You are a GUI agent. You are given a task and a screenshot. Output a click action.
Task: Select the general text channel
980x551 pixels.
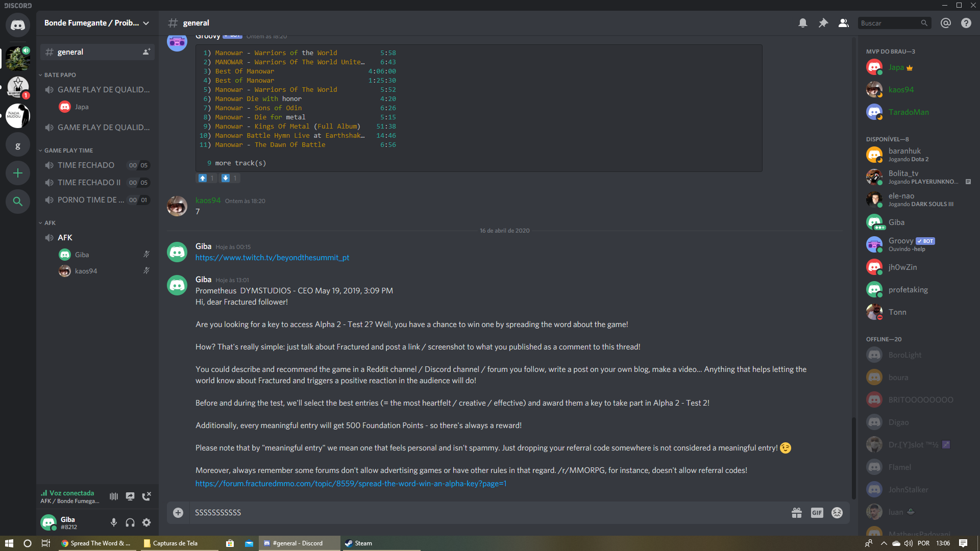click(x=97, y=52)
